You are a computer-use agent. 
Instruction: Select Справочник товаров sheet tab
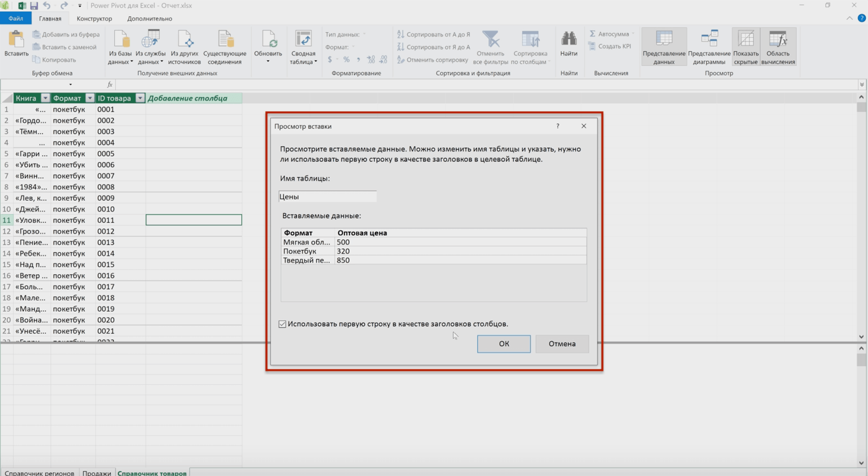tap(152, 473)
